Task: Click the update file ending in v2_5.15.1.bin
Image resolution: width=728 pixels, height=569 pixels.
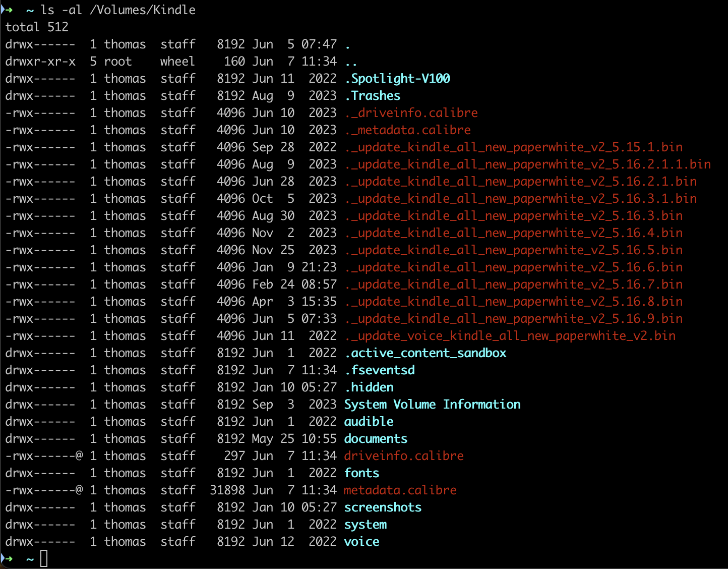Action: [x=514, y=147]
